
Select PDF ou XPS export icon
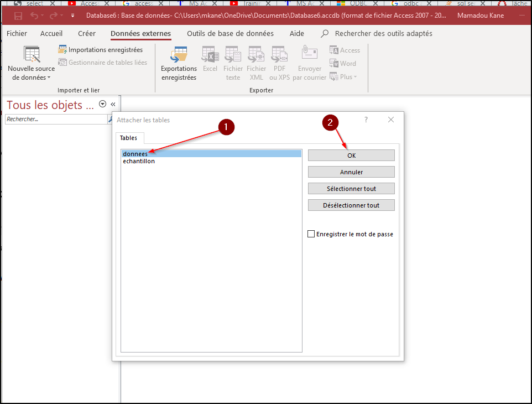279,64
